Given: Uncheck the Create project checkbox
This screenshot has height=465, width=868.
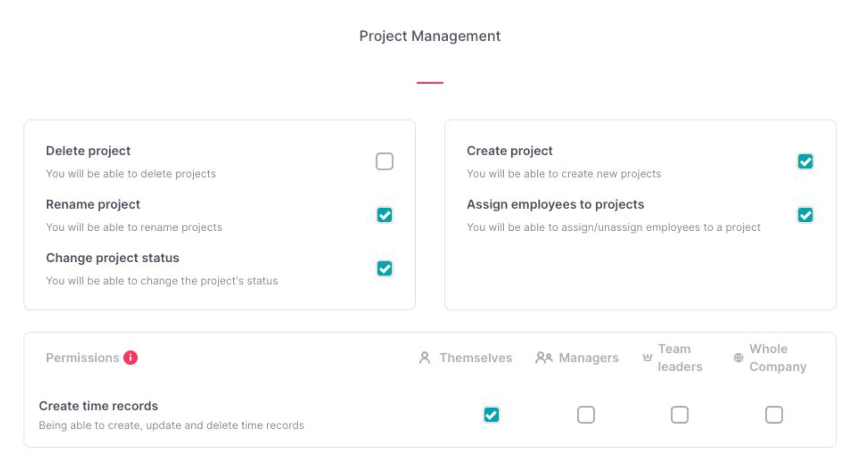Looking at the screenshot, I should (x=805, y=162).
